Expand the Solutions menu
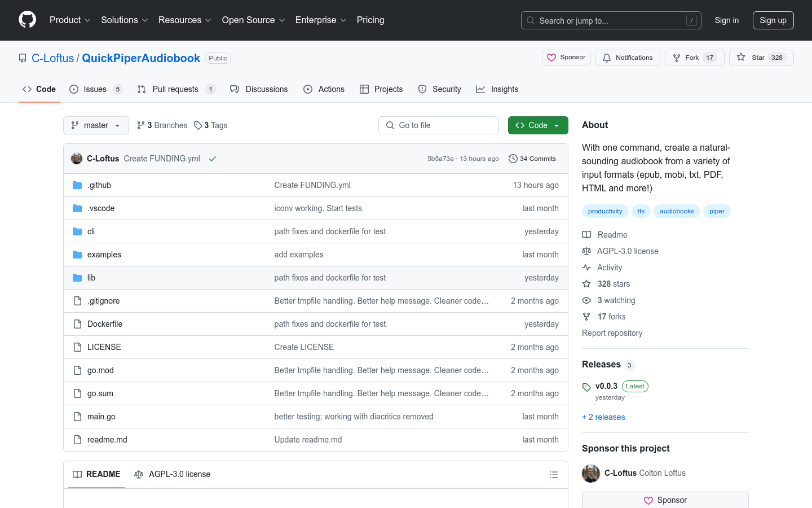 (x=125, y=20)
